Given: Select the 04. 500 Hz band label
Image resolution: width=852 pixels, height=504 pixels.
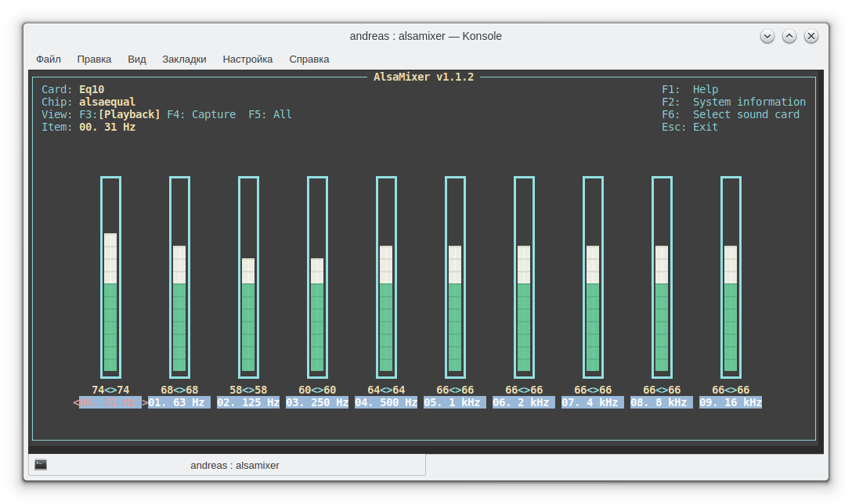Looking at the screenshot, I should 386,402.
